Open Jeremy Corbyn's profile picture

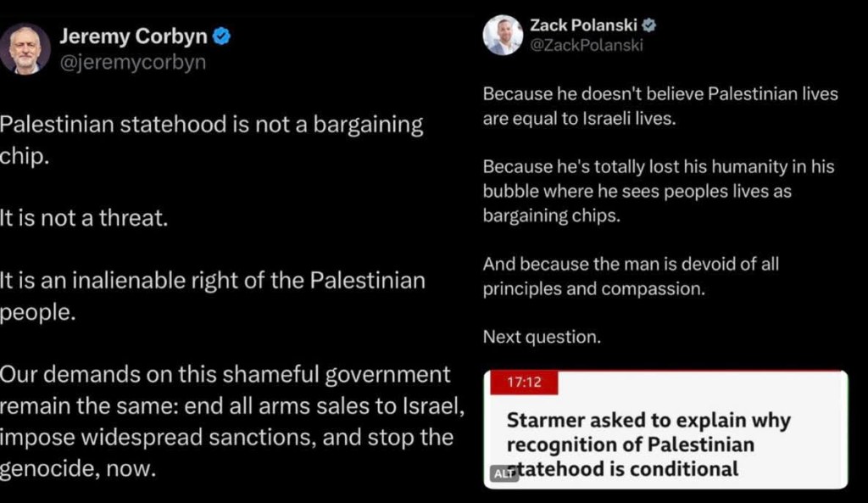(25, 48)
